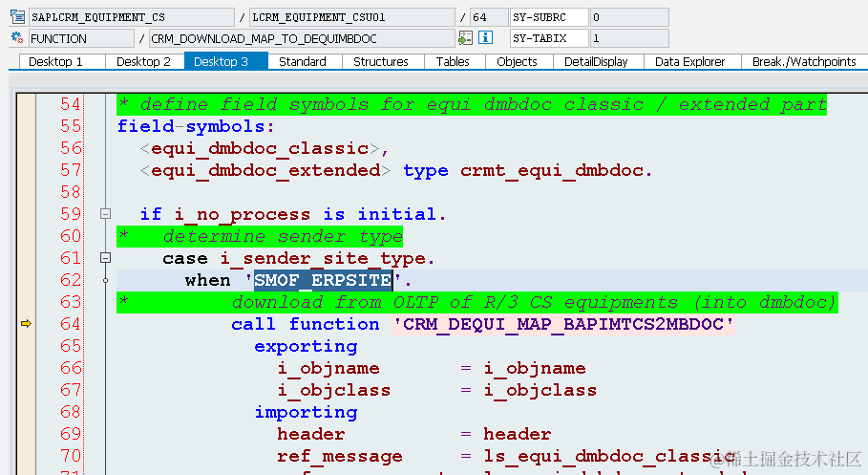Click ls_equi_dmbdoc_classic on line 70
The image size is (868, 475).
609,456
